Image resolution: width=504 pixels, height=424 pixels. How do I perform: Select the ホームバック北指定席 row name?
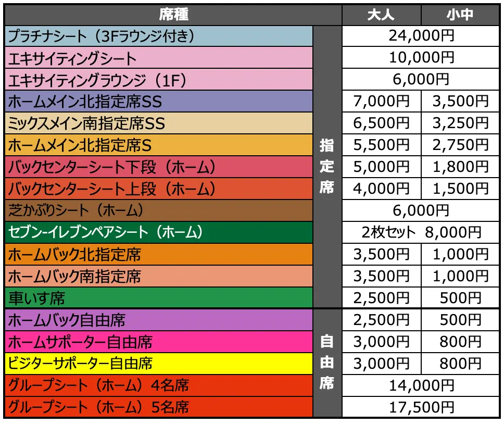click(x=159, y=254)
